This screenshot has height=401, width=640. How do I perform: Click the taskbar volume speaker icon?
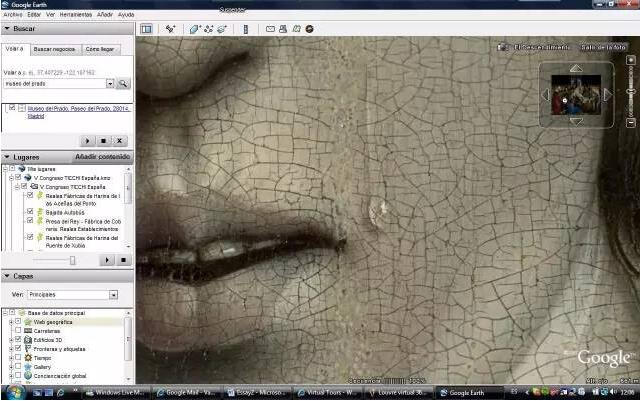[613, 392]
